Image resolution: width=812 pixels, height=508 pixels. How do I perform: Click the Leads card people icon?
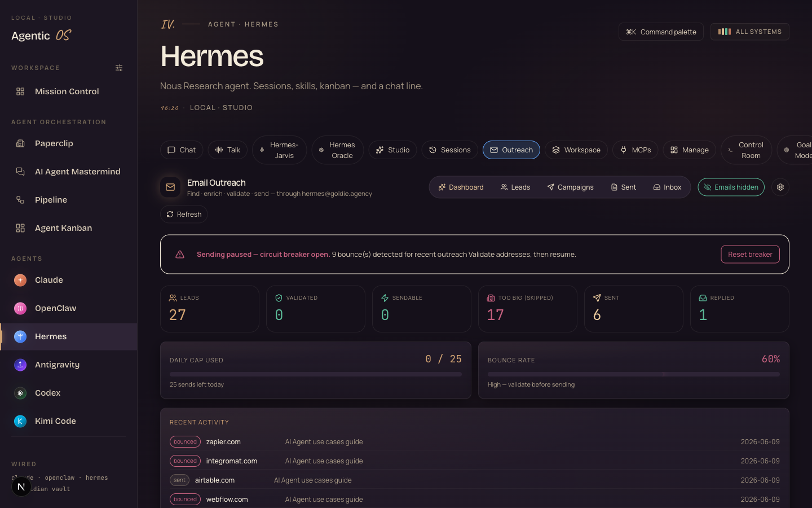(x=173, y=298)
